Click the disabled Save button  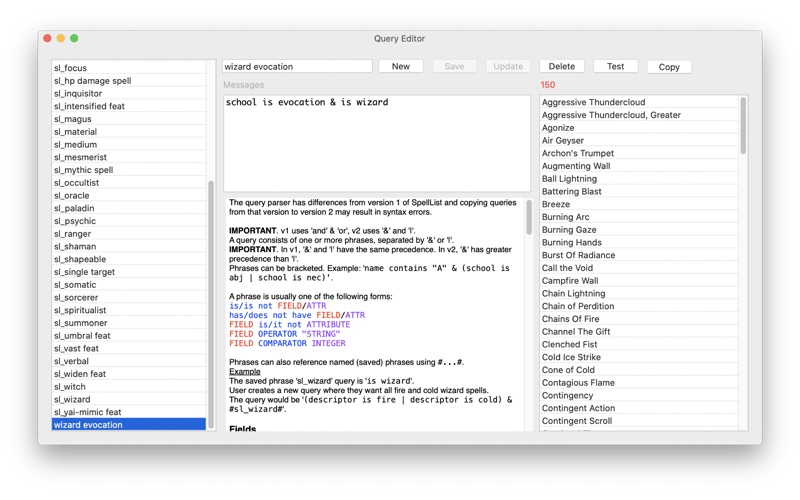click(x=454, y=66)
